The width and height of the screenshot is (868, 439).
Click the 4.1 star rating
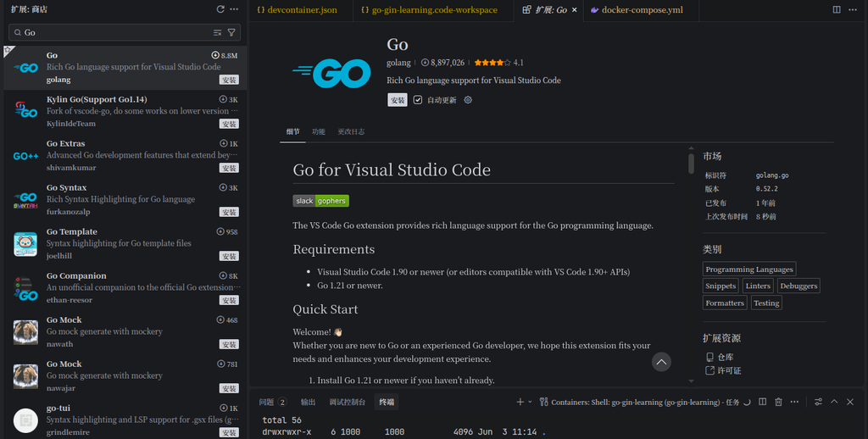click(x=498, y=63)
